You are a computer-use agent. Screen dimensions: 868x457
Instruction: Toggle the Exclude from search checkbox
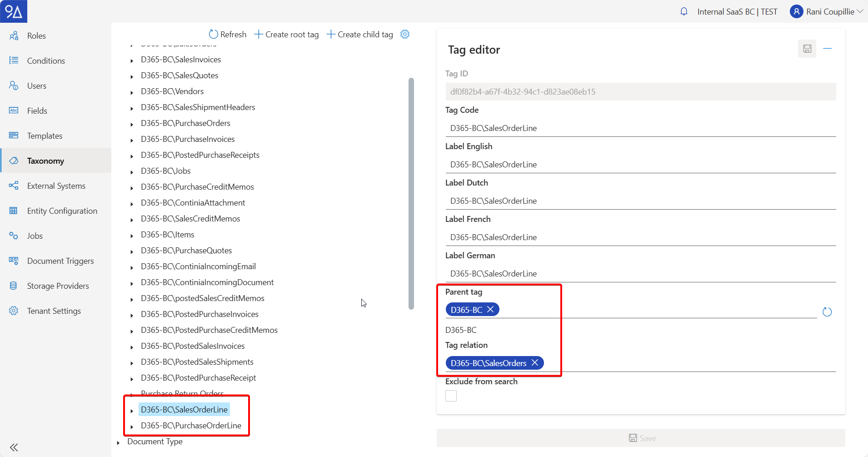coord(451,396)
